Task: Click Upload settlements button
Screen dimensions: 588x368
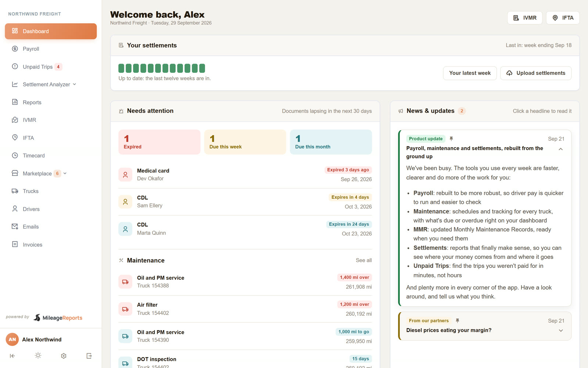Action: click(536, 73)
